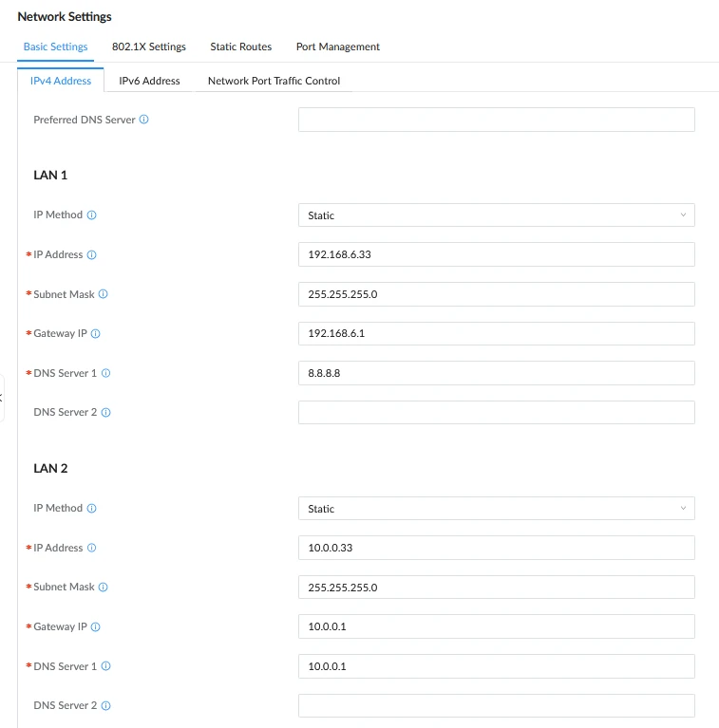Open the LAN 2 IP Method dropdown
This screenshot has height=728, width=719.
497,509
